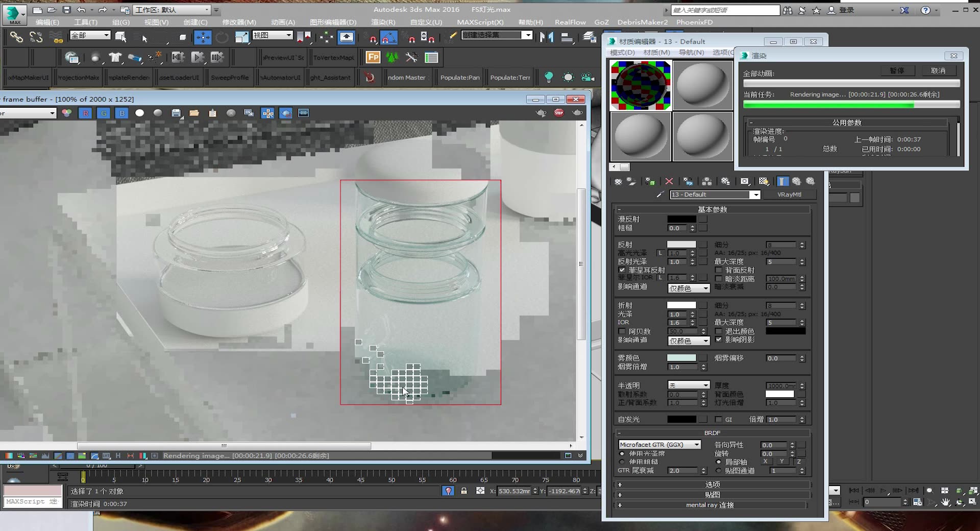Toggle the 影响阴影 checkbox
This screenshot has height=531, width=980.
click(x=719, y=340)
